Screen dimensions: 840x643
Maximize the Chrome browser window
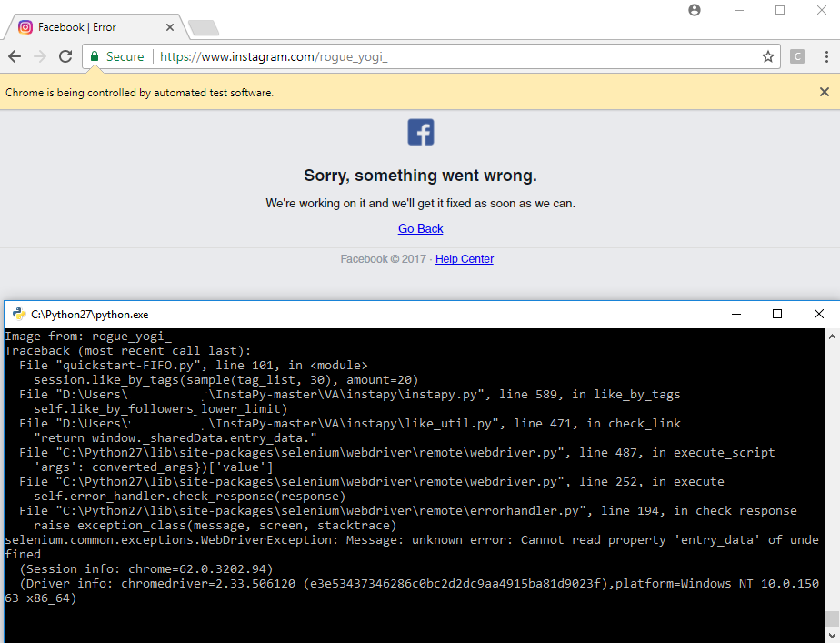(x=780, y=10)
